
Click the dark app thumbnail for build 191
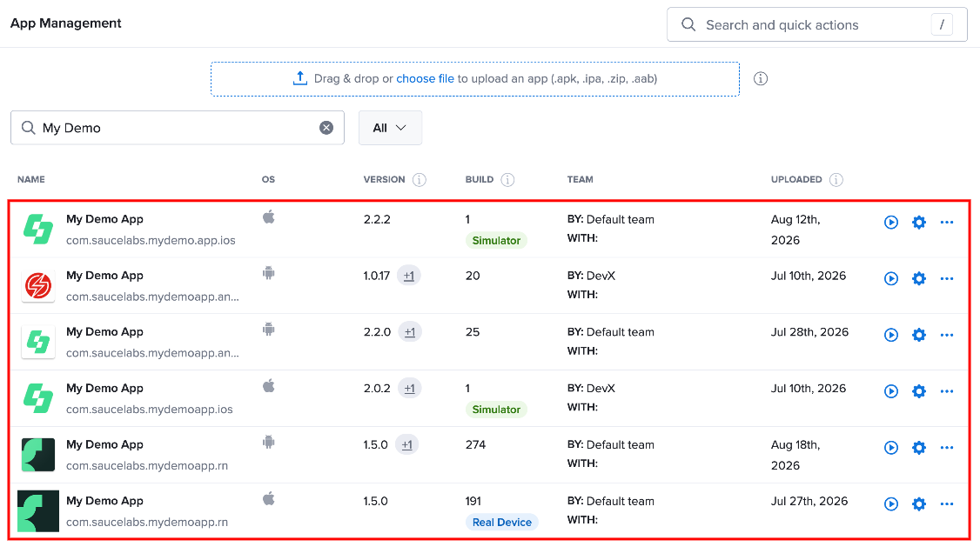[38, 511]
